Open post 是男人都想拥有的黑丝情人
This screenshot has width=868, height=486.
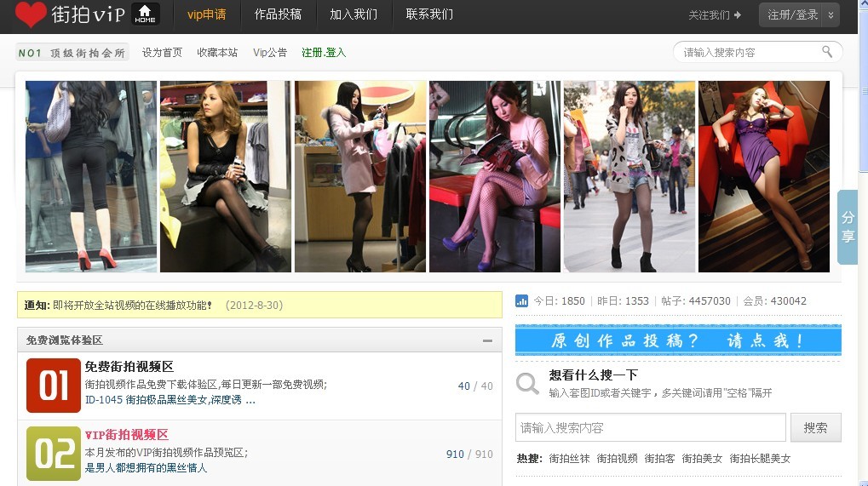point(147,468)
